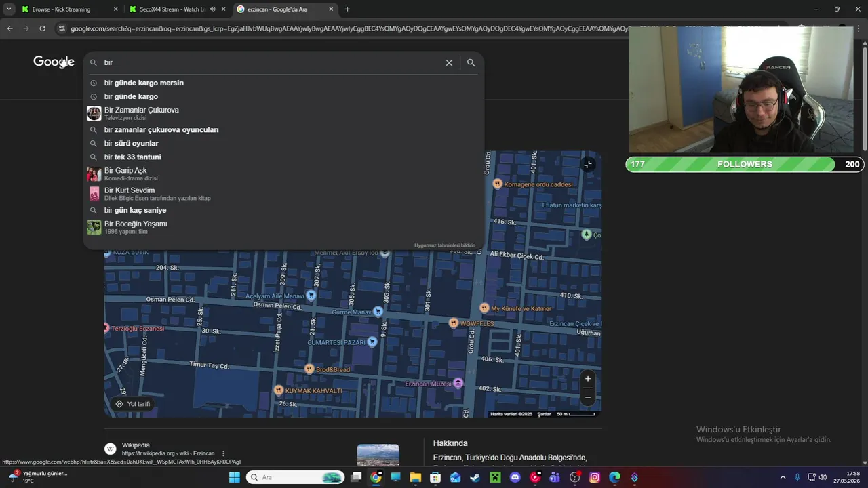Click the Açelyam Aile Manavı pin
868x488 pixels.
[311, 296]
